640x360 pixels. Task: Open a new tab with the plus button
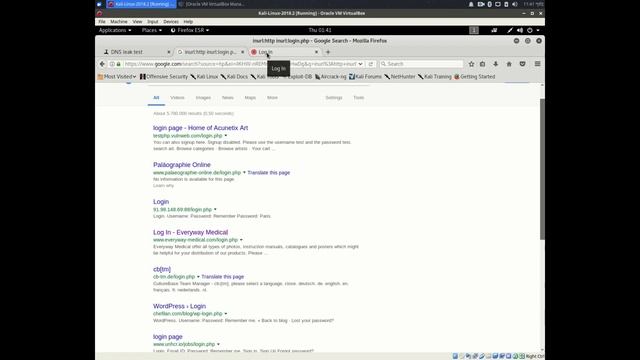(328, 52)
